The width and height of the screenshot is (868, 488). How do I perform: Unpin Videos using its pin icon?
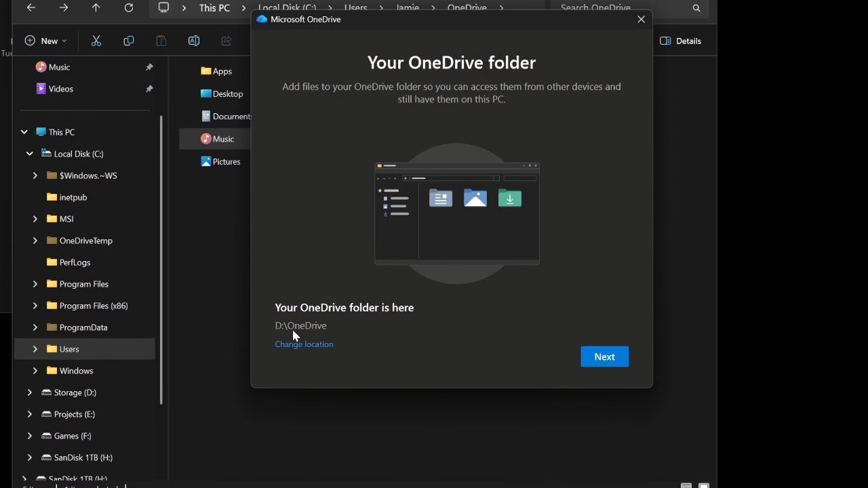coord(149,89)
